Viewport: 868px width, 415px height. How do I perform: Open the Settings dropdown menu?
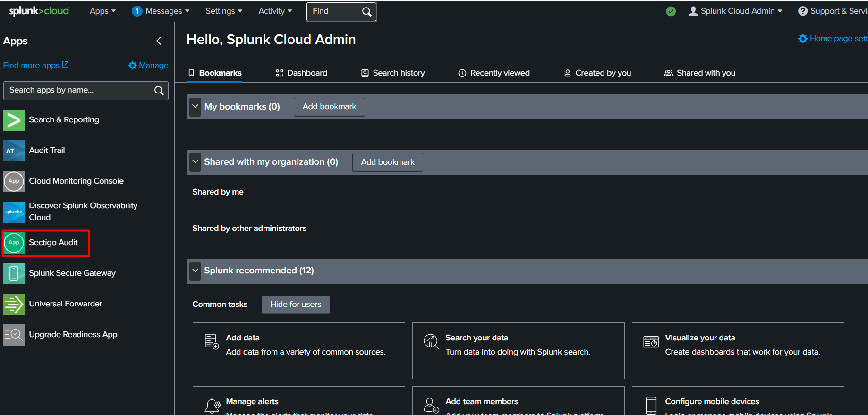pos(223,11)
